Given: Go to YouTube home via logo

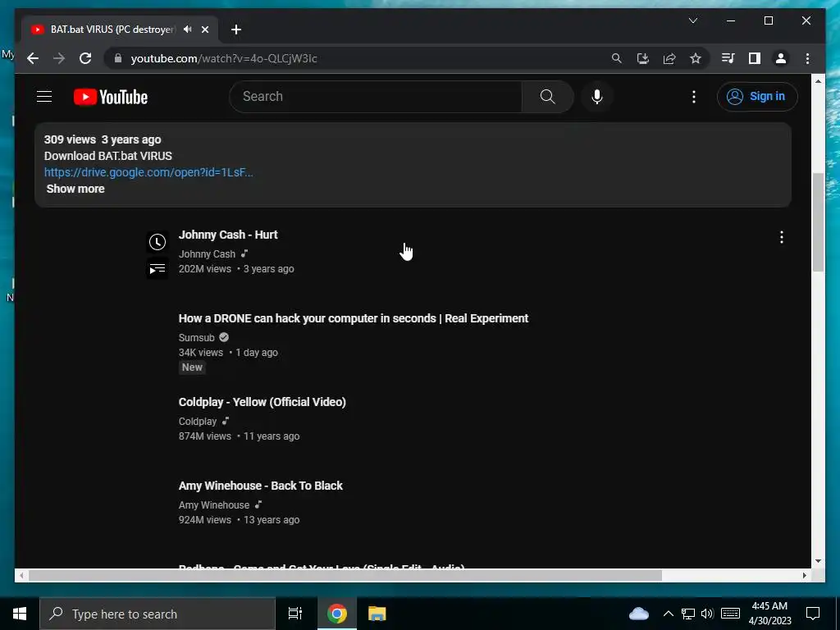Looking at the screenshot, I should click(111, 97).
